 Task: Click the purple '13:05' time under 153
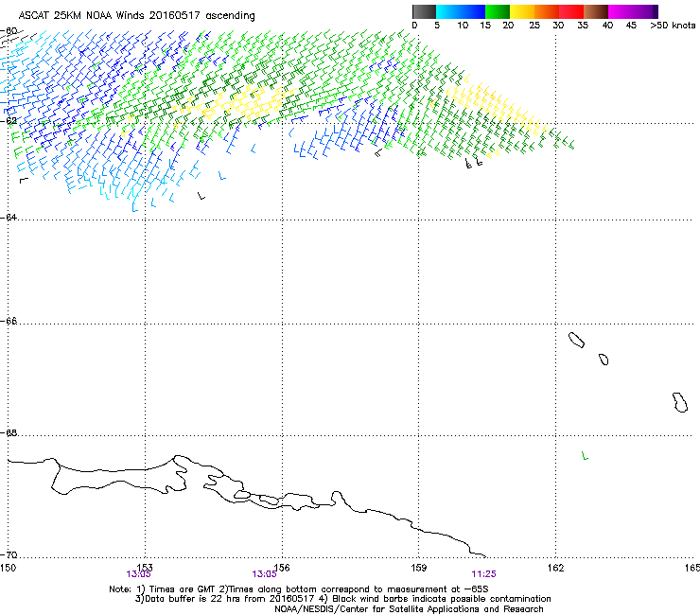[138, 574]
